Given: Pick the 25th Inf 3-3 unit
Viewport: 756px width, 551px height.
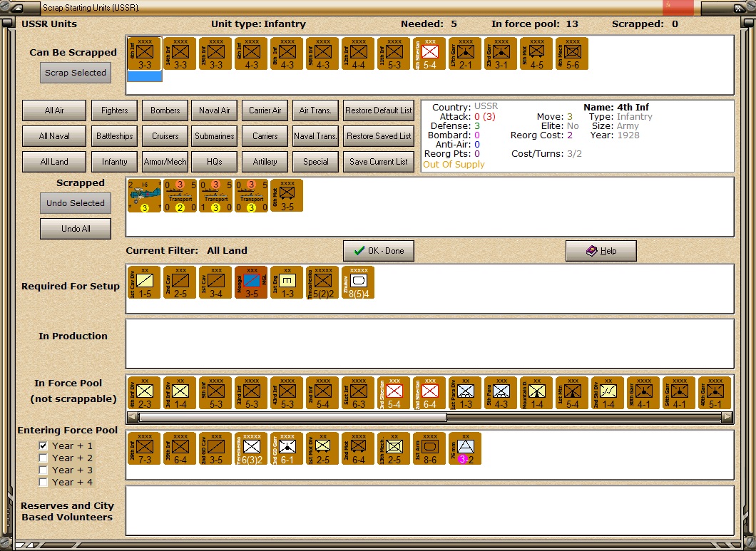Looking at the screenshot, I should 216,53.
